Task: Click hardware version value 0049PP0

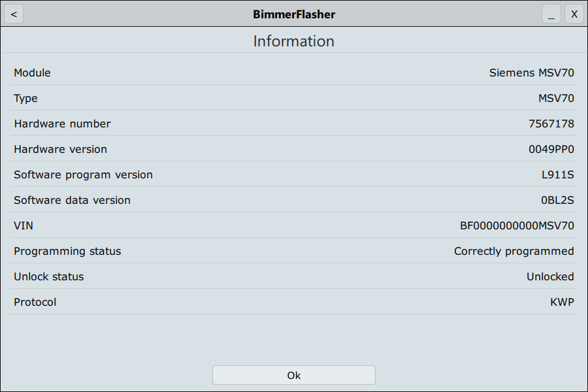Action: pyautogui.click(x=551, y=149)
